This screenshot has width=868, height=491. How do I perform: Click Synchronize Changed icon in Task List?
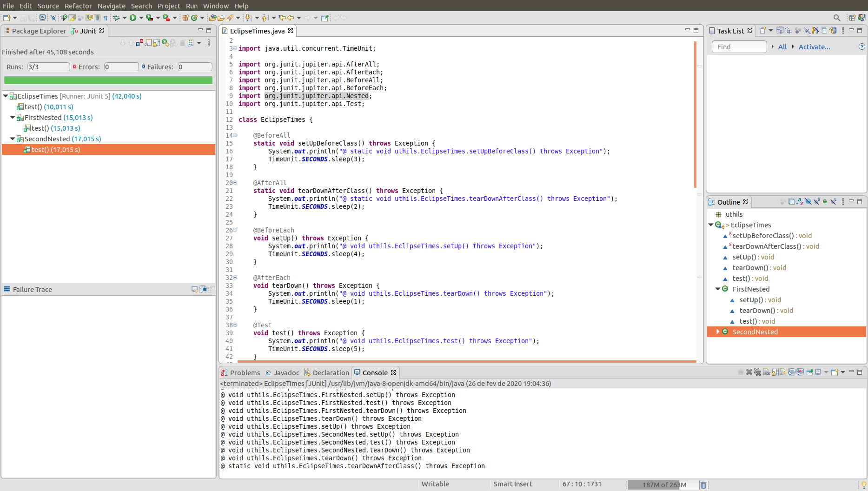pyautogui.click(x=833, y=31)
